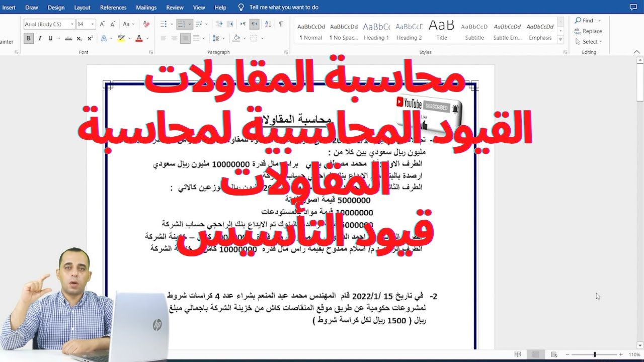This screenshot has height=362, width=644.
Task: Toggle superscript formatting
Action: [90, 38]
